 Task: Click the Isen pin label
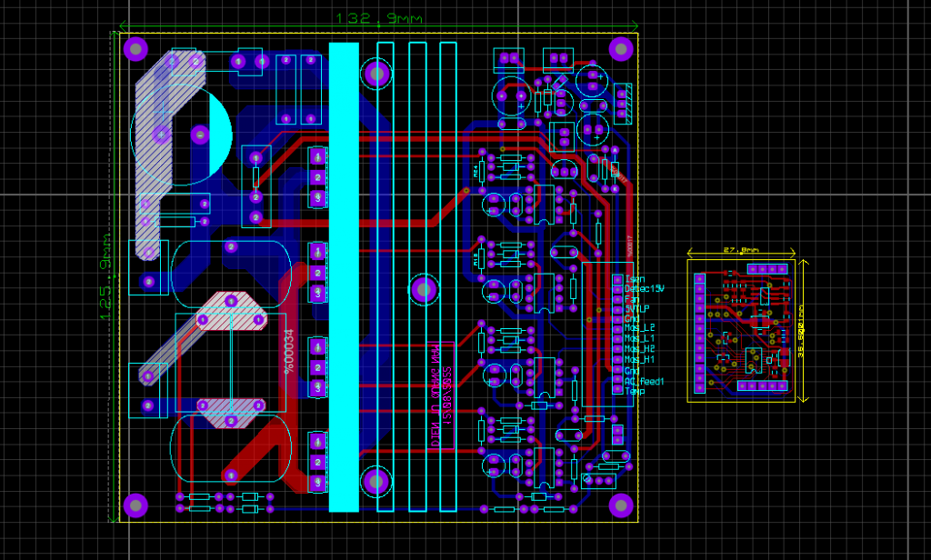(635, 279)
